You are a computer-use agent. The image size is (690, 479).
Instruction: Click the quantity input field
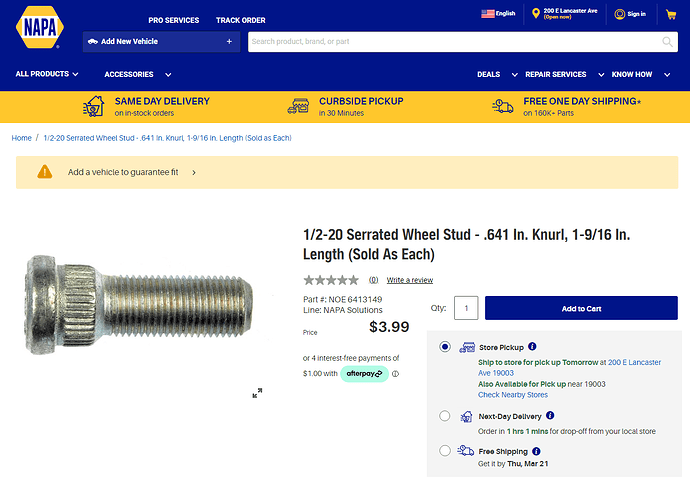coord(466,308)
